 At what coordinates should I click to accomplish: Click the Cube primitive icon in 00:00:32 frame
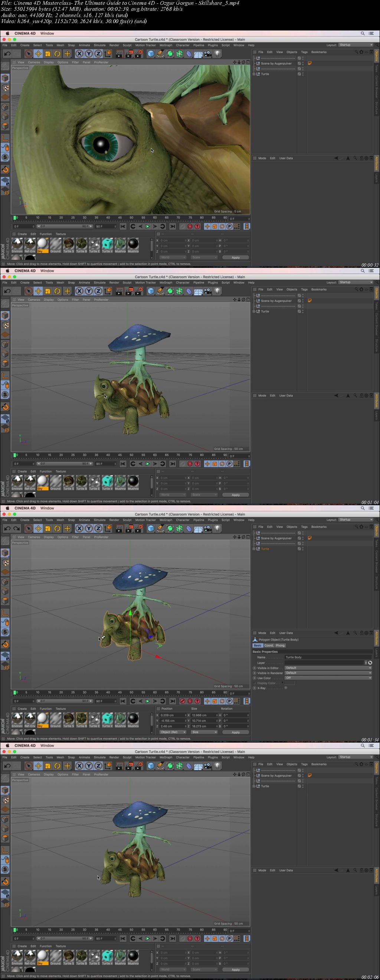pos(151,54)
